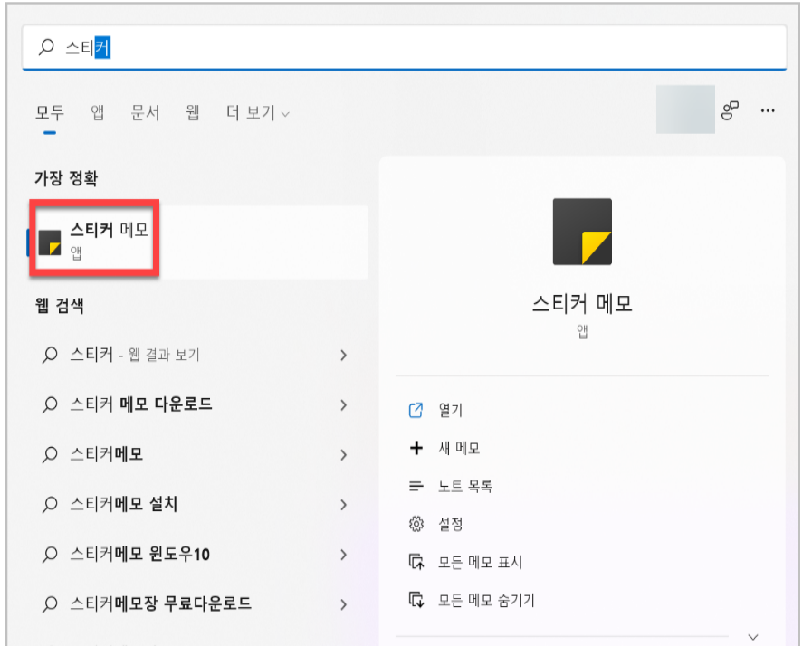Click the plus icon for 새 메모

[x=416, y=448]
